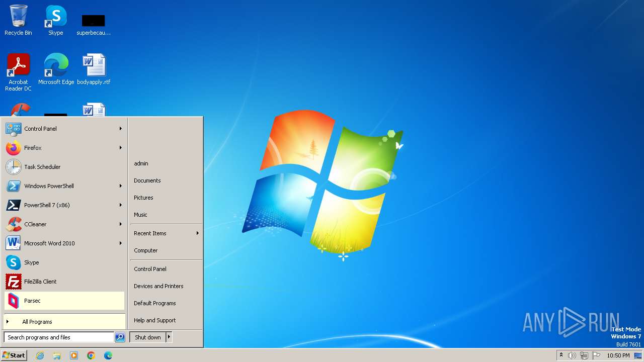Image resolution: width=644 pixels, height=362 pixels.
Task: Click CCleaner icon in Start menu
Action: click(13, 224)
